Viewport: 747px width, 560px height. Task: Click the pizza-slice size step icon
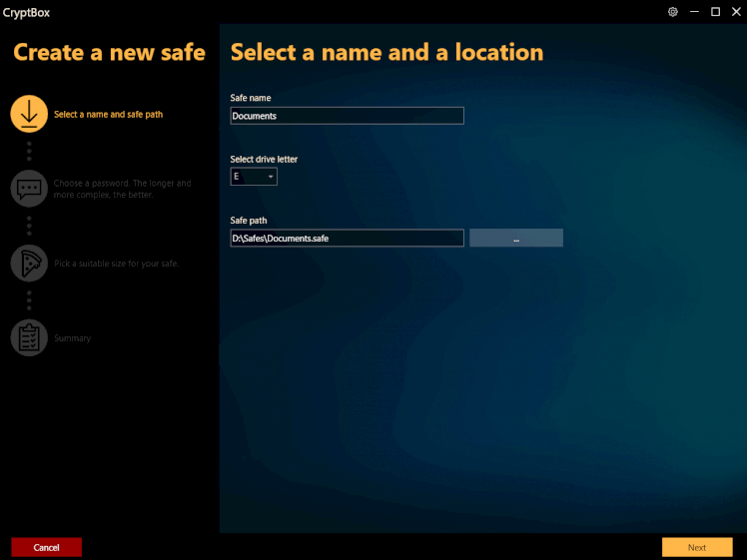click(29, 264)
